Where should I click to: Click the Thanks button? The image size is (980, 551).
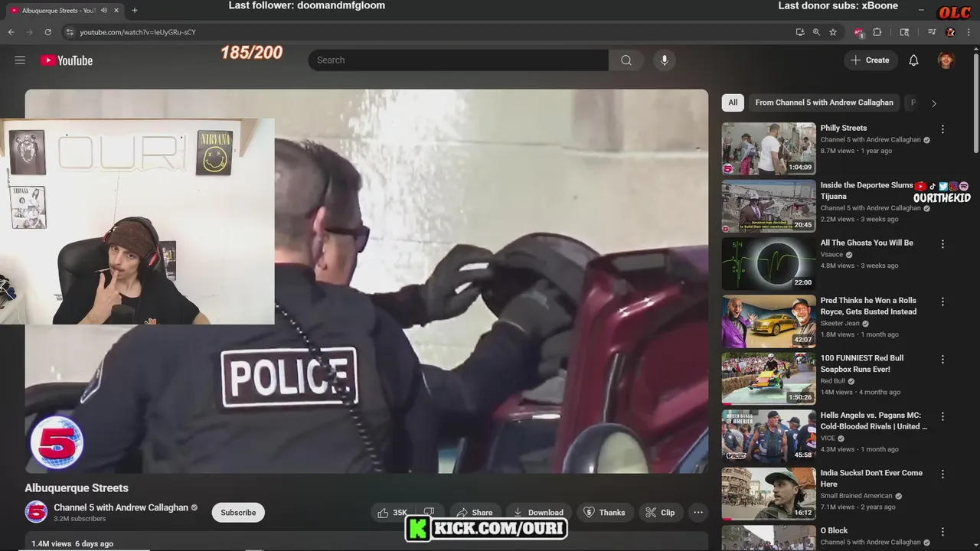tap(604, 513)
